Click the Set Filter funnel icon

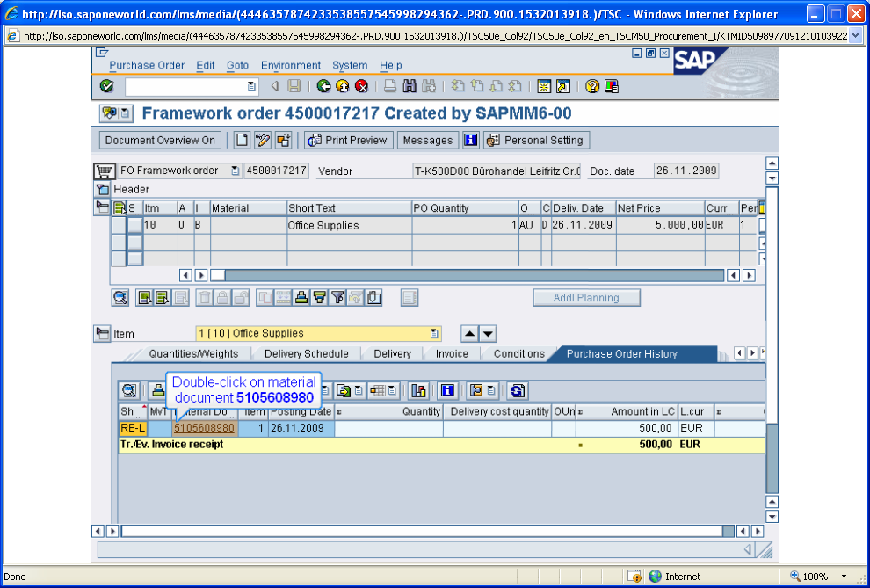tap(337, 298)
